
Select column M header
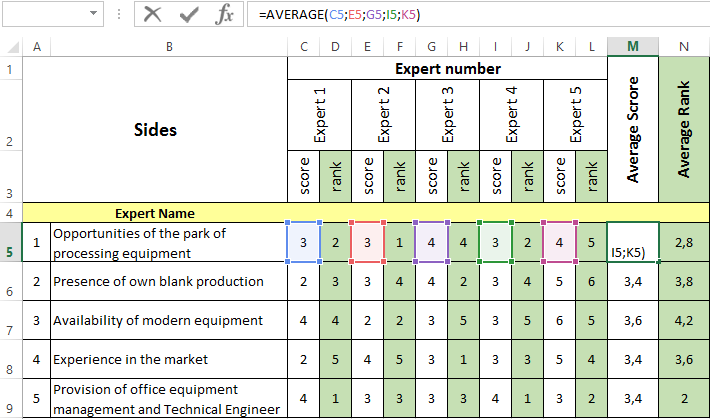[x=632, y=47]
